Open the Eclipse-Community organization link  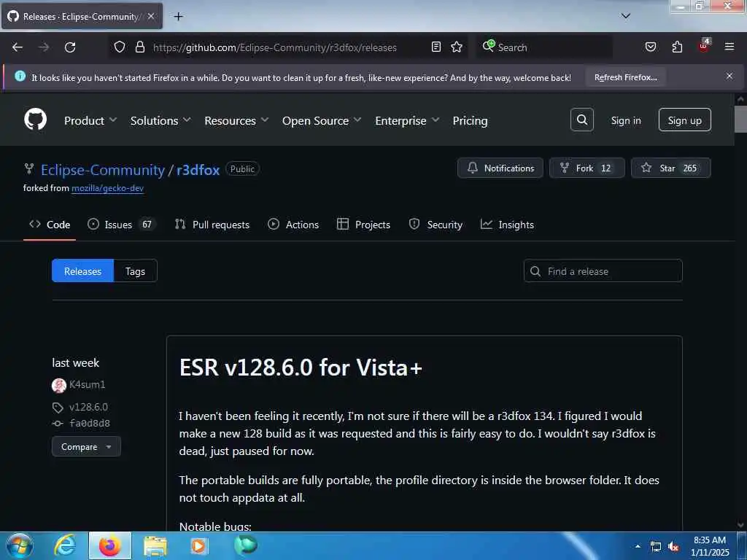(x=102, y=170)
